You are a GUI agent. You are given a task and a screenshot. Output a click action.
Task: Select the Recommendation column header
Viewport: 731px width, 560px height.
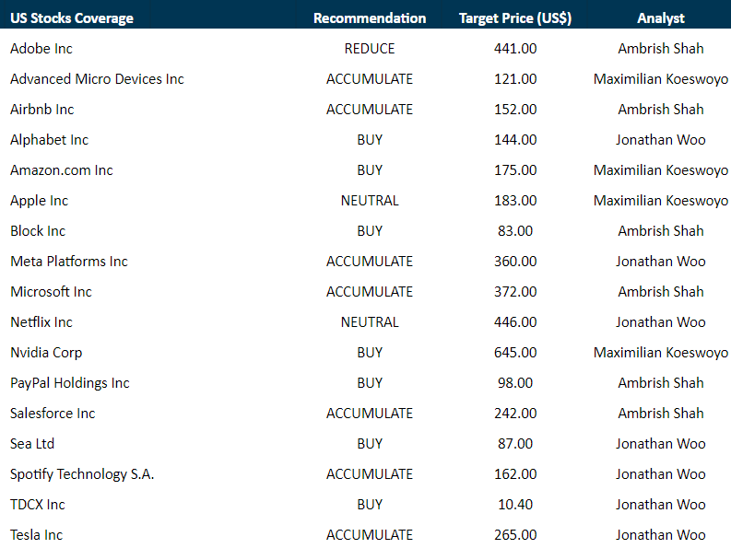(370, 17)
